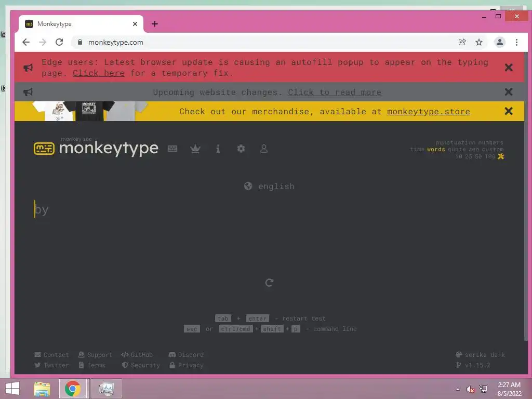Show hidden tray icons arrow
Screen dimensions: 532x399
[458, 389]
